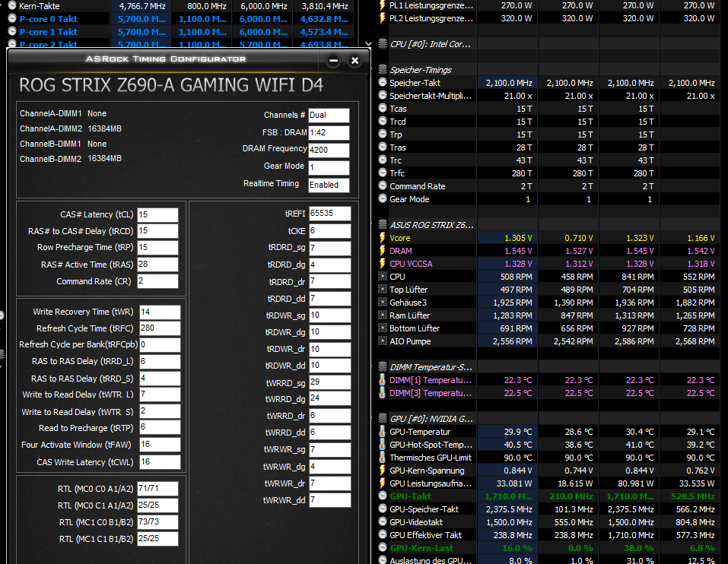Click the DRAM voltage lightning icon

click(x=382, y=251)
